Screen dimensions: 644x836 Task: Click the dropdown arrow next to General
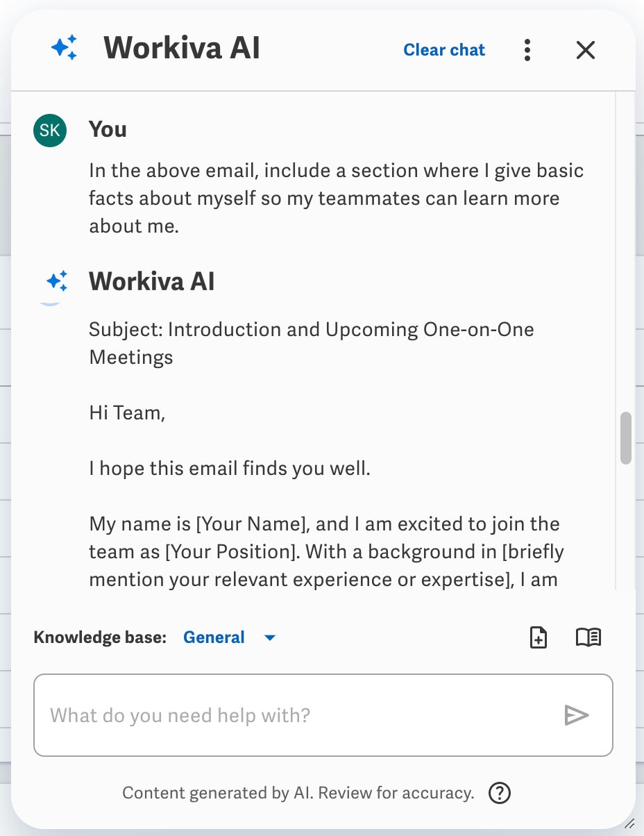[270, 637]
